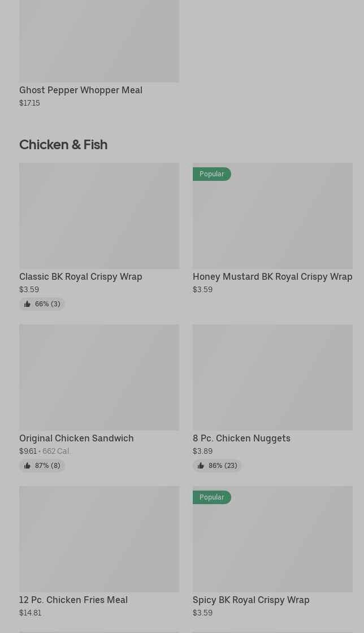Screen dimensions: 364x633
Task: Click the Chicken & Fish section heading
Action: click(63, 145)
